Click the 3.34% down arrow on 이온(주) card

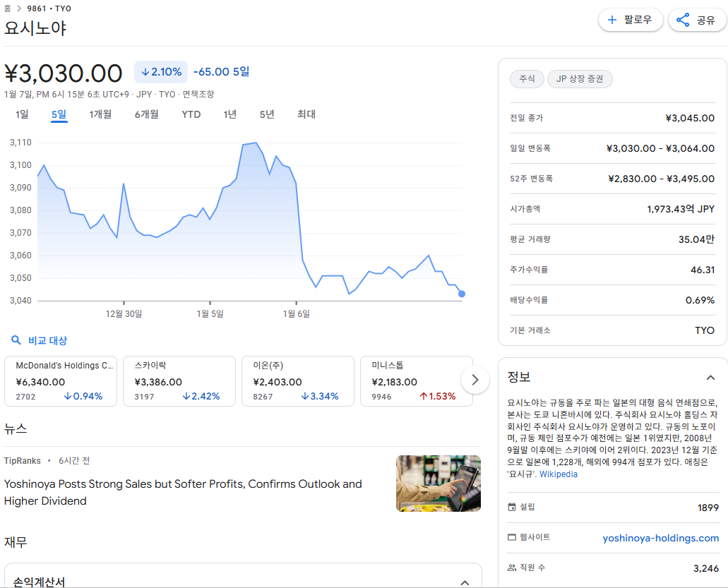(305, 396)
